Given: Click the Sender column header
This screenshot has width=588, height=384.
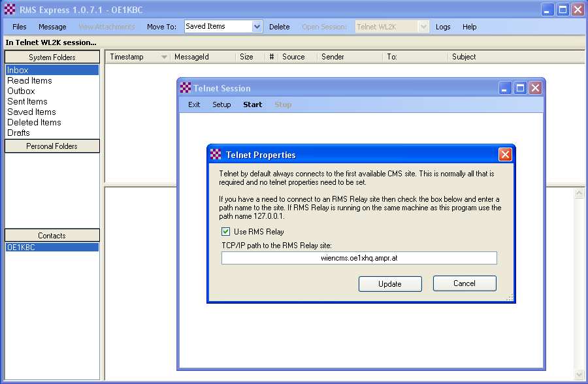Looking at the screenshot, I should point(350,57).
